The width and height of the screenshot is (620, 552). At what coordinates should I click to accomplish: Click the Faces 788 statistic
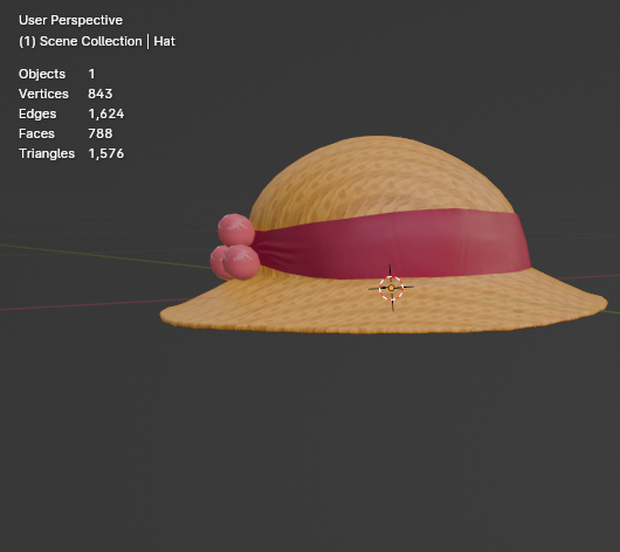click(x=66, y=133)
